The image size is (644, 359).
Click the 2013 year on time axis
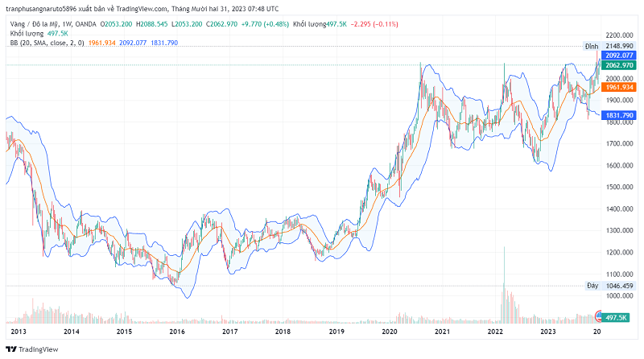point(18,332)
